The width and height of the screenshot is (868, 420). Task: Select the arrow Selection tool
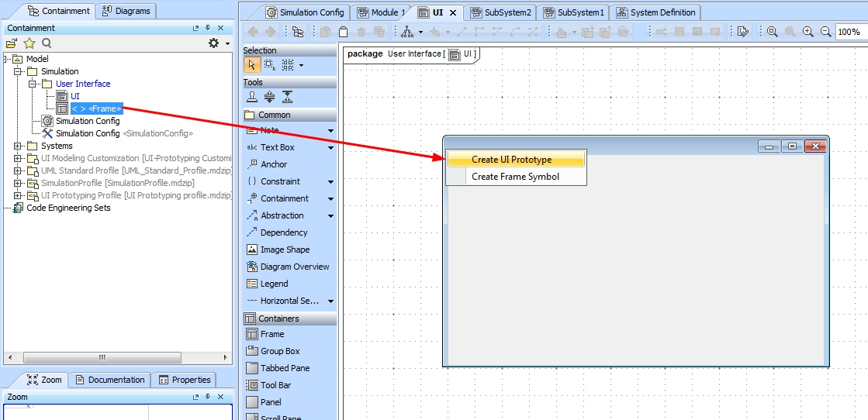[251, 65]
